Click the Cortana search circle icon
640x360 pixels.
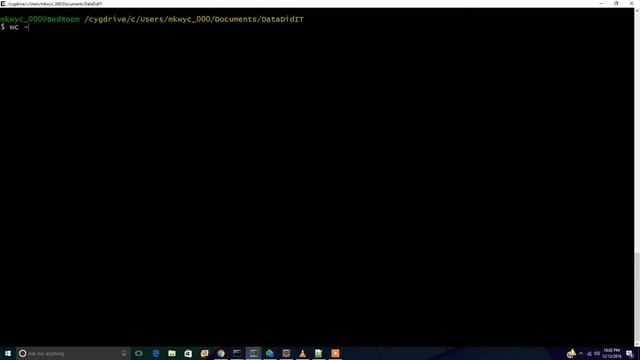pos(22,353)
